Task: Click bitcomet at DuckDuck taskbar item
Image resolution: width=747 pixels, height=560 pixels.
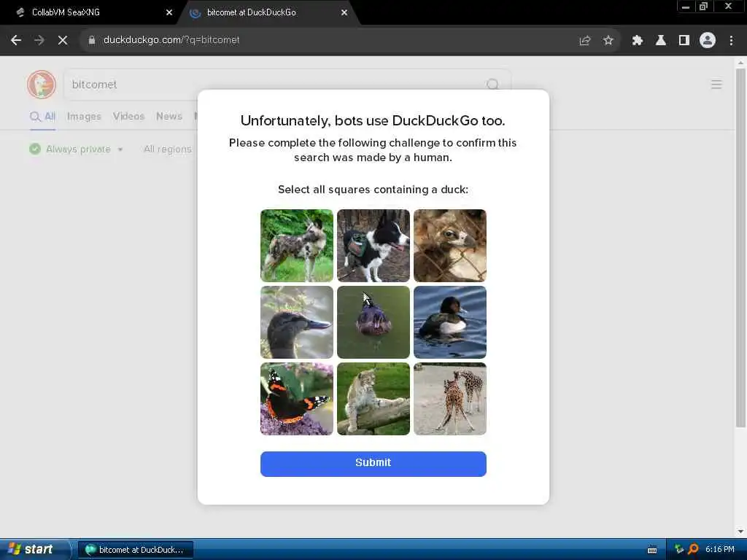Action: pos(136,550)
